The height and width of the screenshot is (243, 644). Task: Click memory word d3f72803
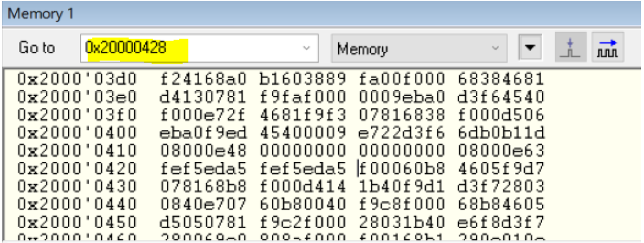coord(501,187)
